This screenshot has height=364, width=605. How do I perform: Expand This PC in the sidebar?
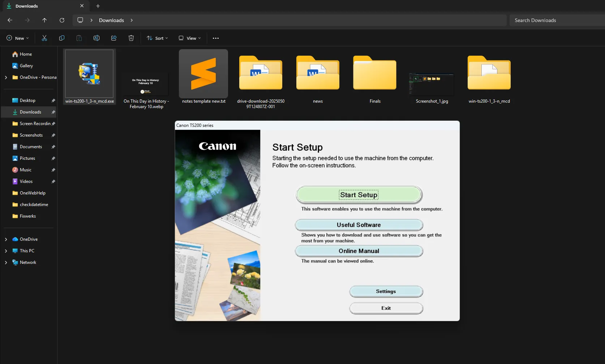pos(5,250)
